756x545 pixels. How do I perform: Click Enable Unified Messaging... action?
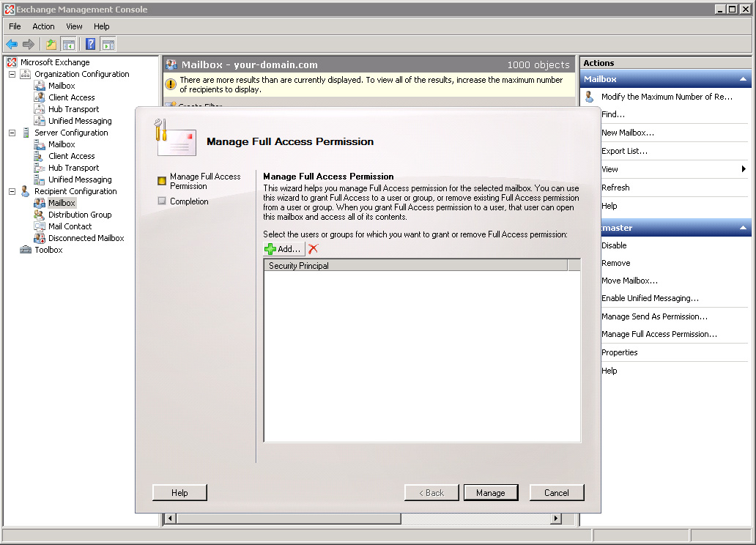coord(650,298)
